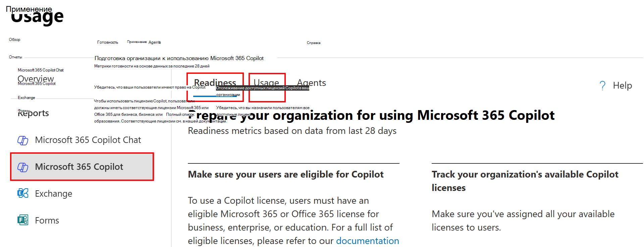This screenshot has height=247, width=644.
Task: Open the Usage tab beside Readiness
Action: (x=266, y=83)
